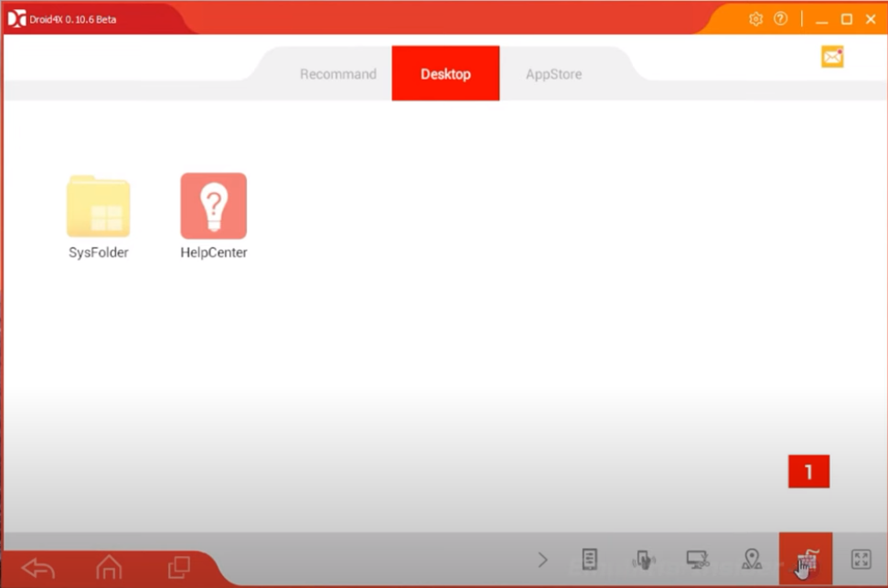The image size is (888, 588).
Task: Open Droid4X settings gear
Action: pos(755,19)
